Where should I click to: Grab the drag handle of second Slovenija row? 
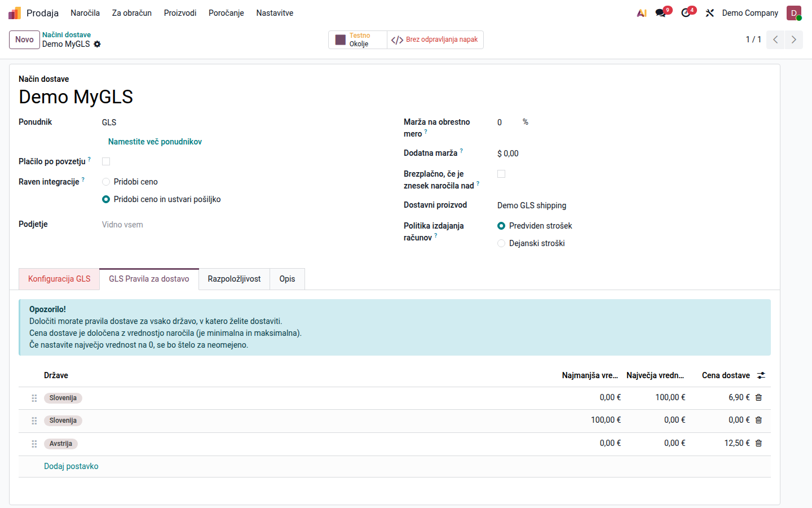(x=34, y=421)
